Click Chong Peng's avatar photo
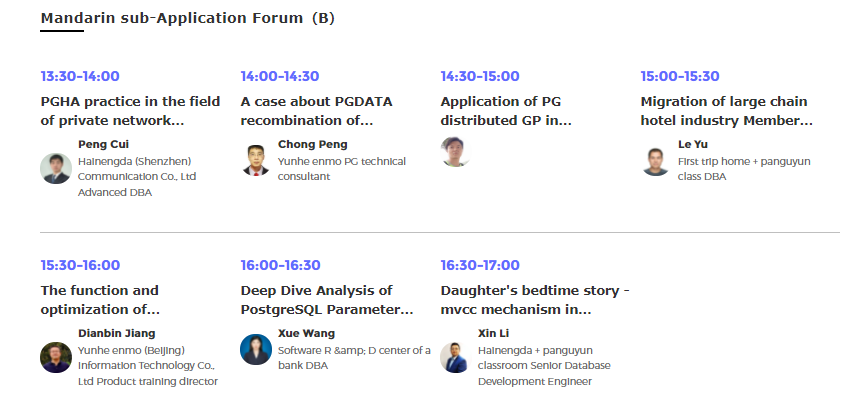The height and width of the screenshot is (413, 855). coord(256,160)
